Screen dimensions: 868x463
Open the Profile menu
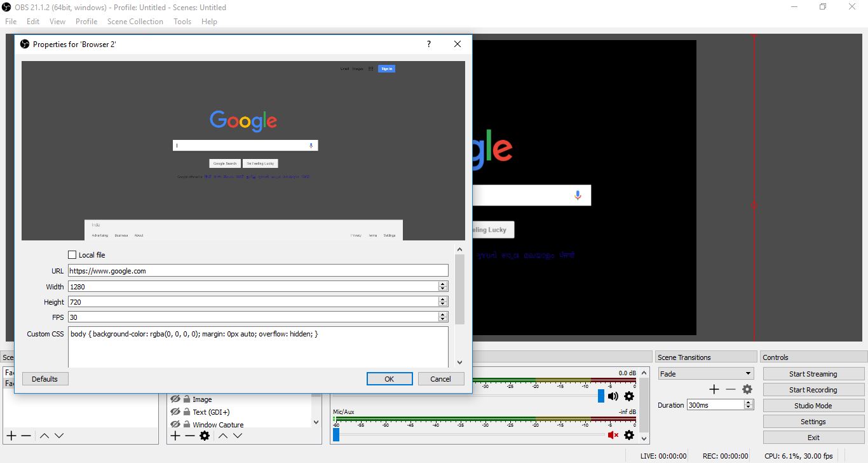tap(86, 21)
